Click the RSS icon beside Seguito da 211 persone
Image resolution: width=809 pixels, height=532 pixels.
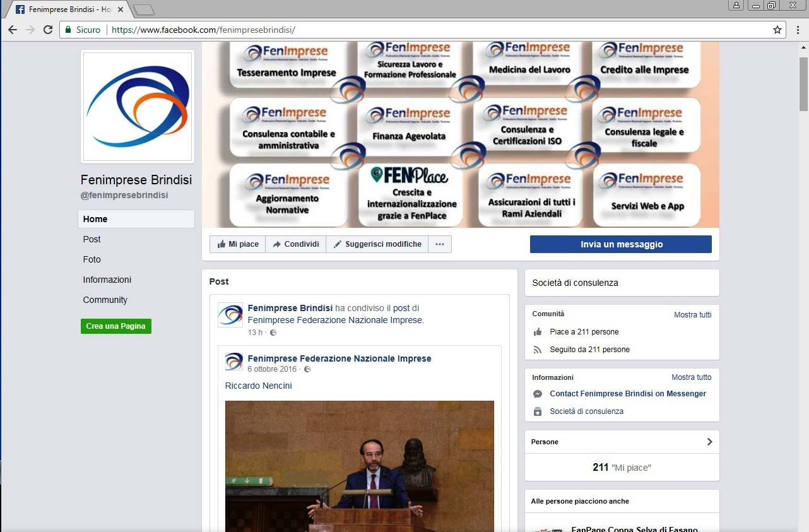click(x=538, y=350)
